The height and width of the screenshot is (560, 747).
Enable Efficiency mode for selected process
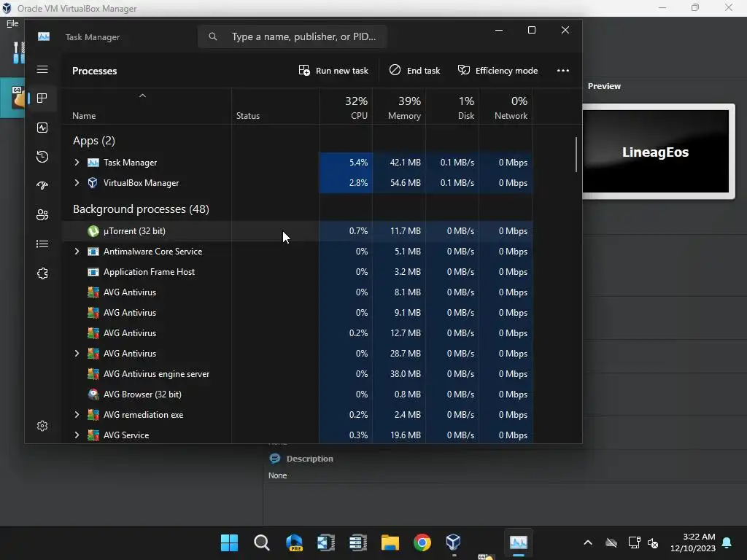498,71
